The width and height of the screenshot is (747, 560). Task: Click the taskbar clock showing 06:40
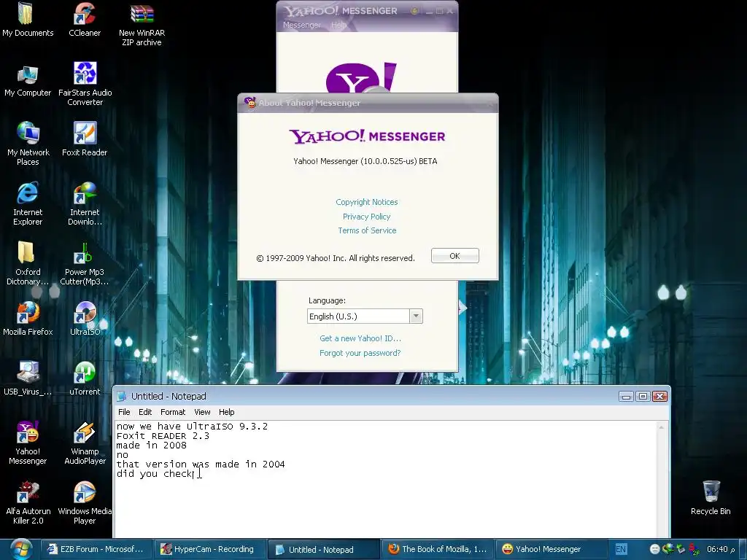720,549
